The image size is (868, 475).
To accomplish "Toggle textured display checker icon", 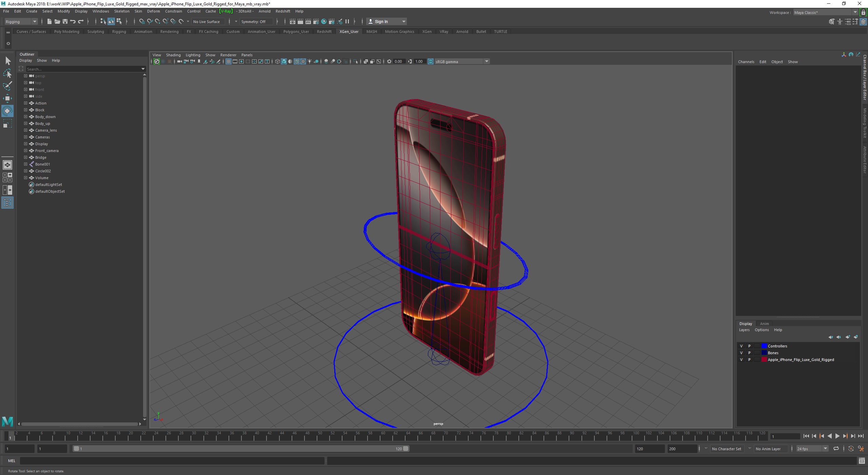I will point(303,61).
